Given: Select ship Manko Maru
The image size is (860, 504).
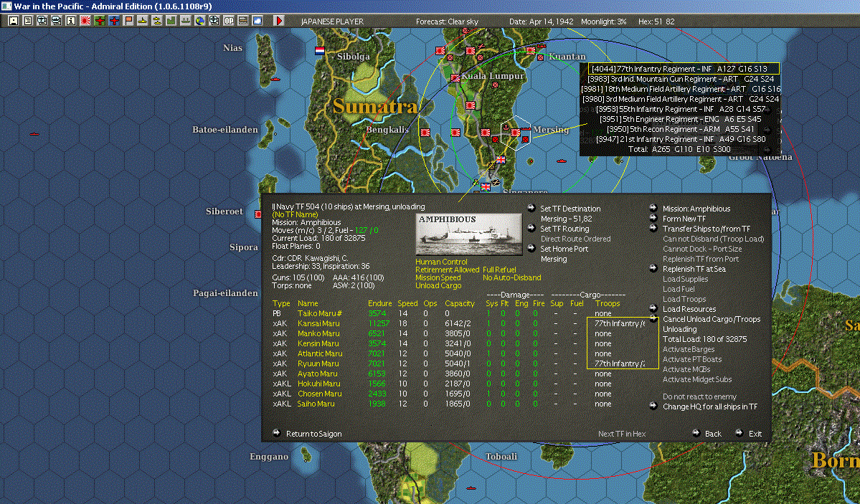Looking at the screenshot, I should click(x=318, y=333).
